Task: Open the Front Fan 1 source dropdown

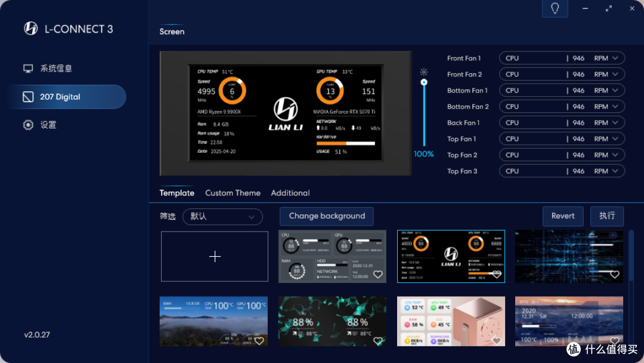Action: coord(562,58)
